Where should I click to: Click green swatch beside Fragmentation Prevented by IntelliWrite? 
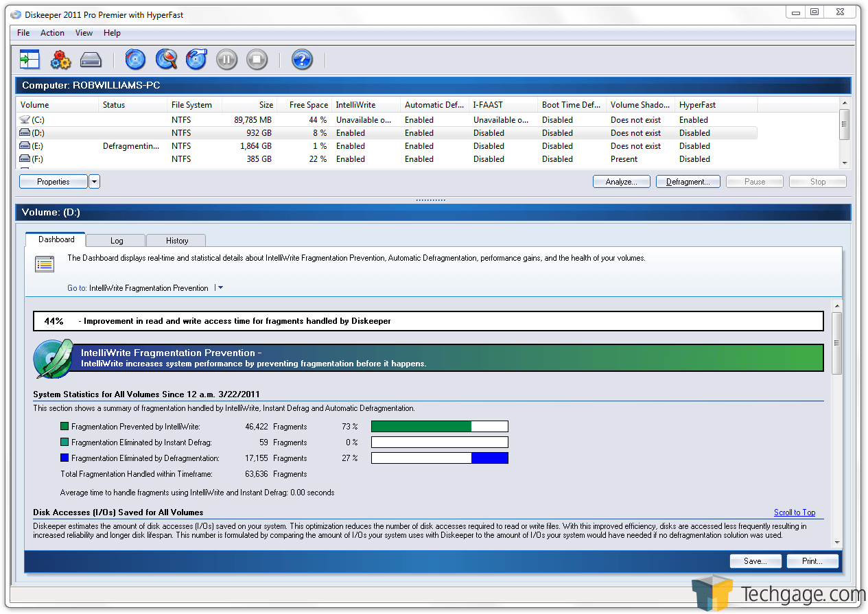coord(64,427)
